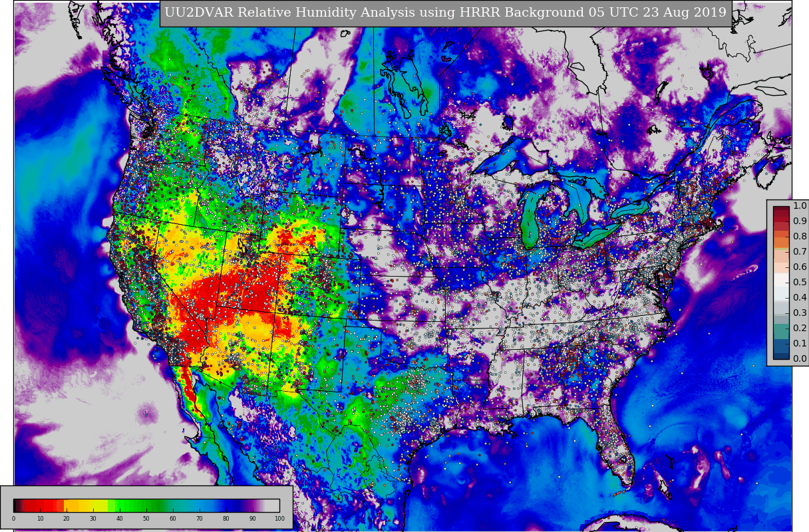Click the '0.1' label on right colorbar
809x532 pixels.
(x=800, y=343)
